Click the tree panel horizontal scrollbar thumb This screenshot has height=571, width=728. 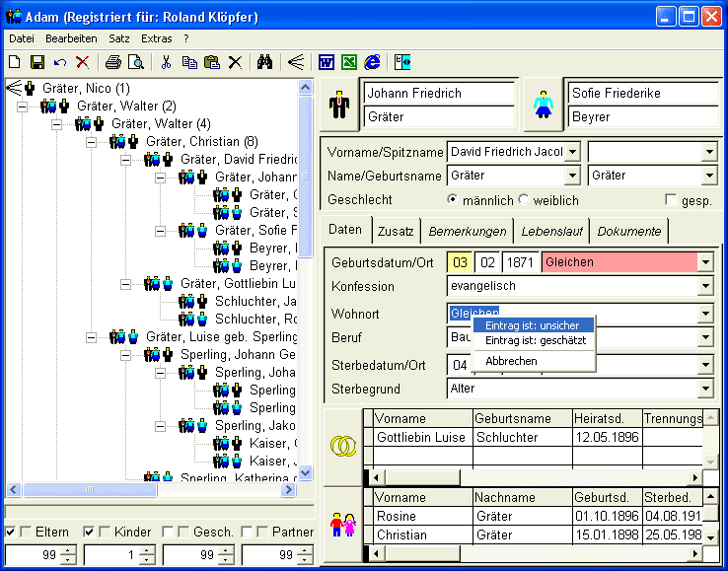click(x=90, y=489)
